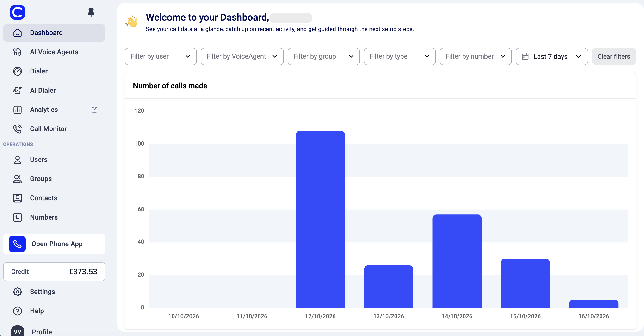The image size is (644, 336).
Task: Expand the Filter by VoiceAgent dropdown
Action: pyautogui.click(x=242, y=56)
